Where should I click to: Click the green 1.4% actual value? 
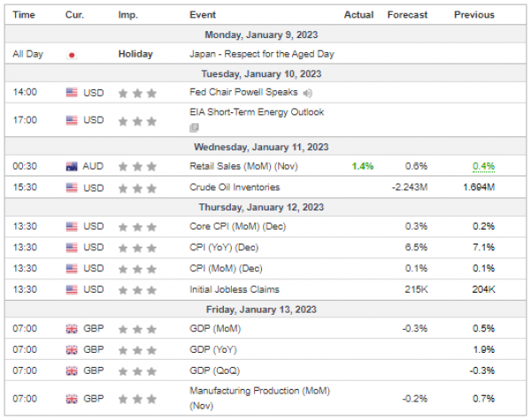click(x=361, y=165)
